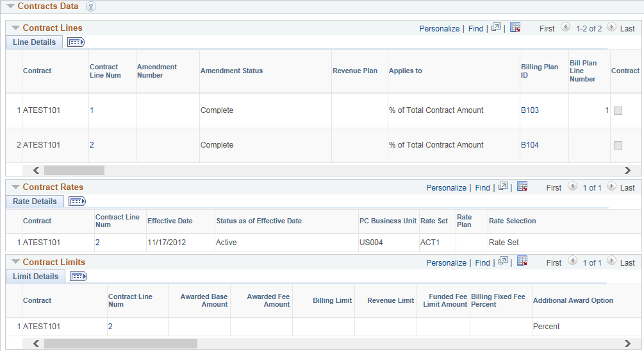644x351 pixels.
Task: Go to previous row in Contract Limits
Action: click(572, 261)
